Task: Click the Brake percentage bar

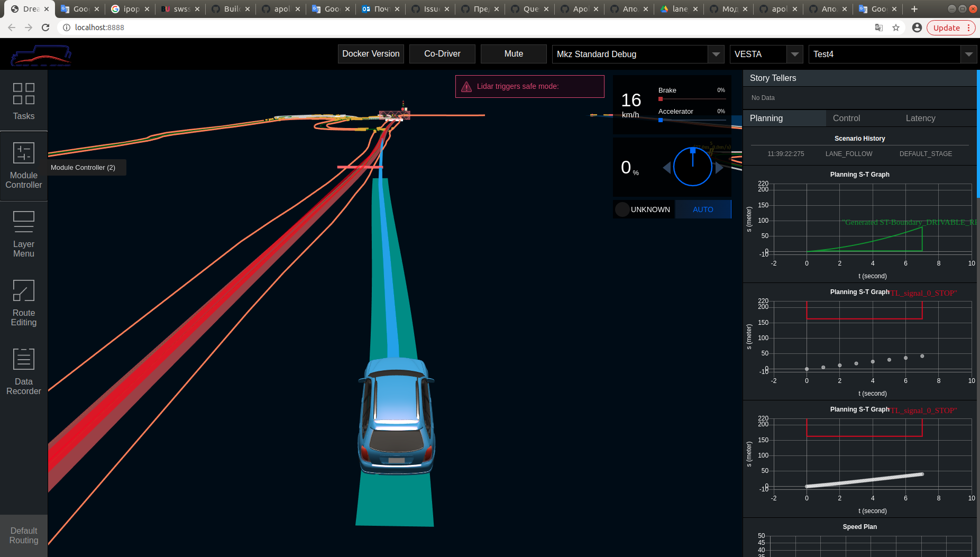Action: (692, 99)
